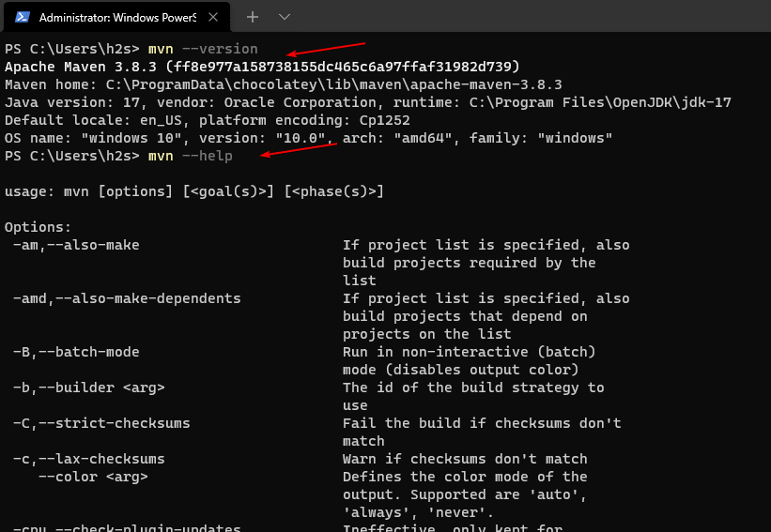Click the '-b,--builder <arg>' option text
This screenshot has height=532, width=771.
(89, 388)
